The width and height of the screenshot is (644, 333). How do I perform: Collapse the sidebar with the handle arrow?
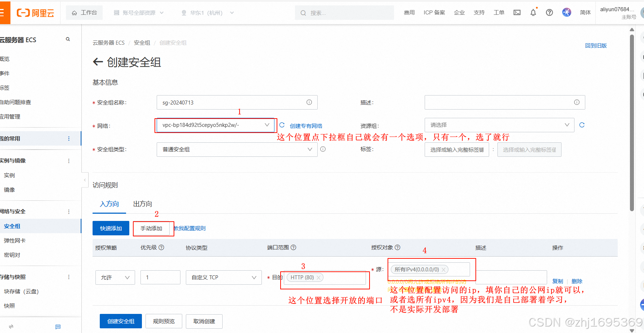pyautogui.click(x=85, y=179)
